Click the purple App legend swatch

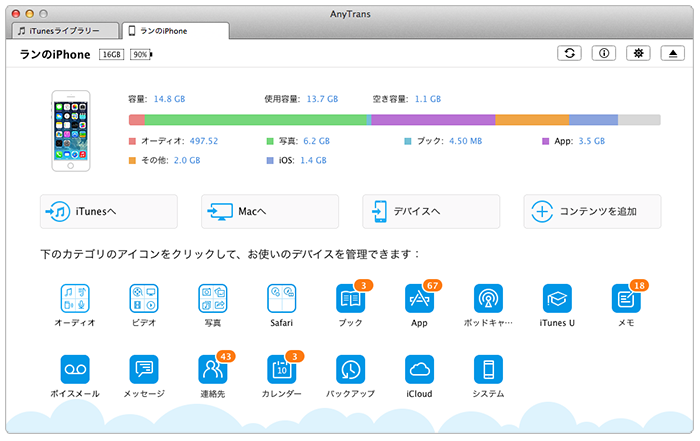545,141
